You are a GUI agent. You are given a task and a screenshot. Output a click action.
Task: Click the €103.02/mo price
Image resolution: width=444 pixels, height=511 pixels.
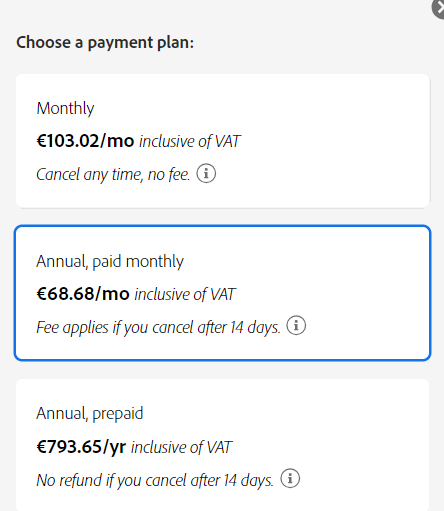[85, 141]
